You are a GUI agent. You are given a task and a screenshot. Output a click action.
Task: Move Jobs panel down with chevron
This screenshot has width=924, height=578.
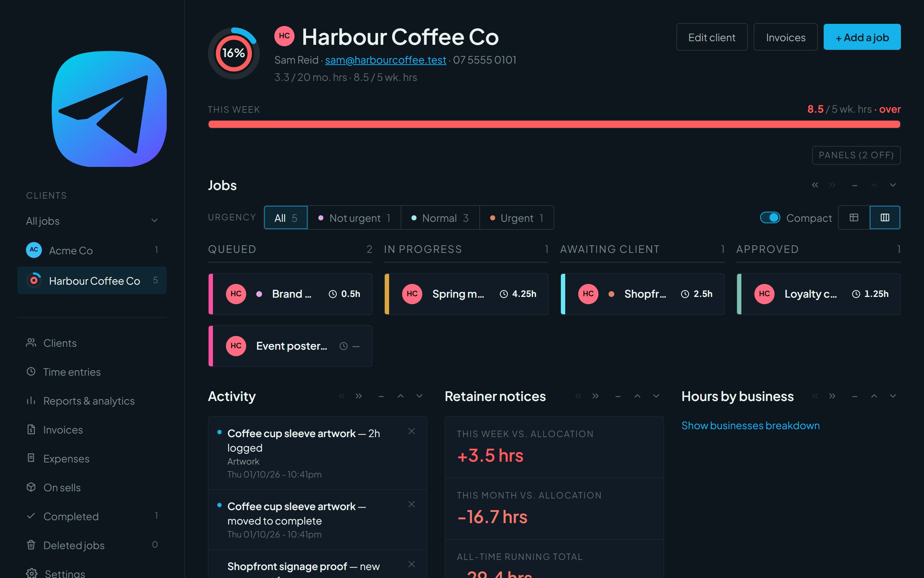coord(893,185)
